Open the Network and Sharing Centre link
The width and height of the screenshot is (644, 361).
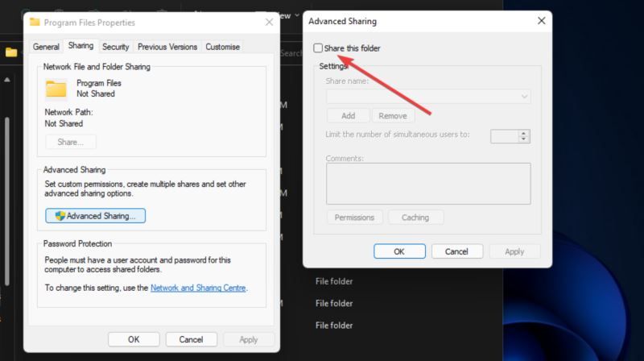[x=199, y=288]
